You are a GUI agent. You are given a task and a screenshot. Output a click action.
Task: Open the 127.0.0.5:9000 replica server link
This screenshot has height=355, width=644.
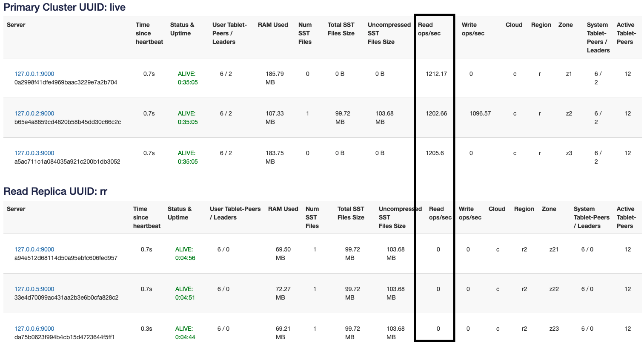34,289
